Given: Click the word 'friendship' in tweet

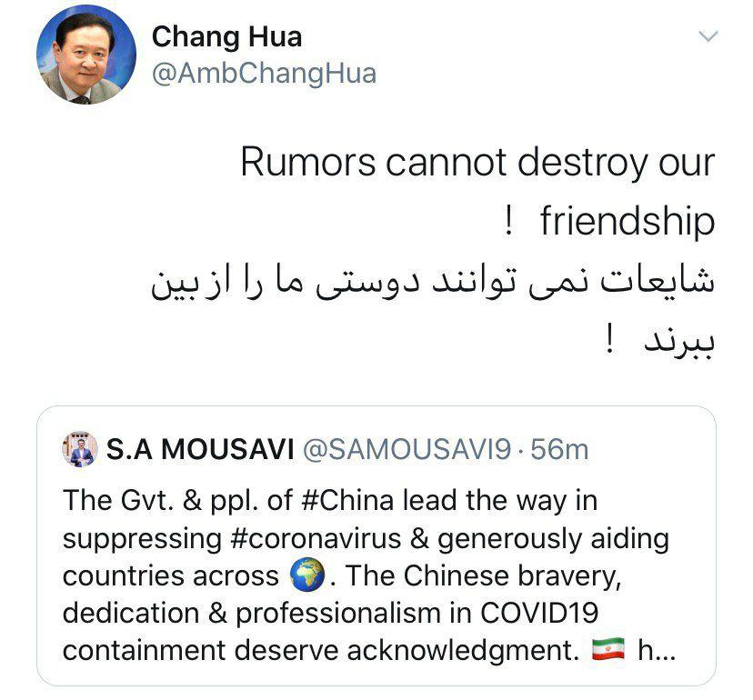Looking at the screenshot, I should point(627,221).
